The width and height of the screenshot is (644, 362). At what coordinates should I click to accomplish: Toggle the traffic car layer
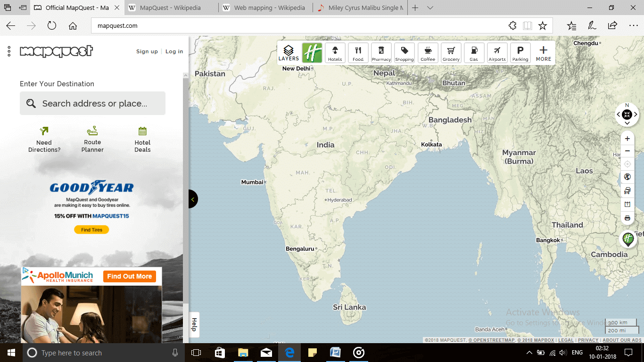point(627,191)
